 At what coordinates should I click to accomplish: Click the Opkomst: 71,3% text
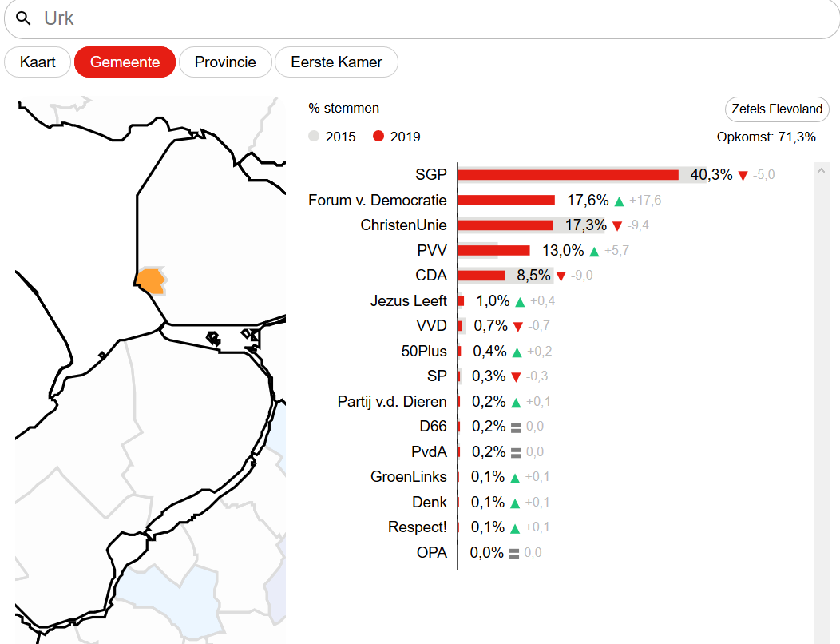[x=766, y=137]
